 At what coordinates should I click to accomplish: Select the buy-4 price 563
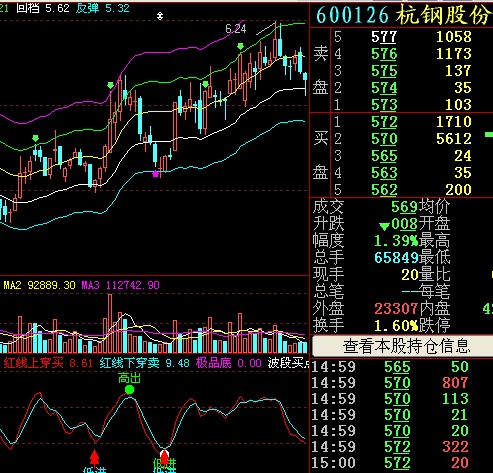[x=384, y=173]
